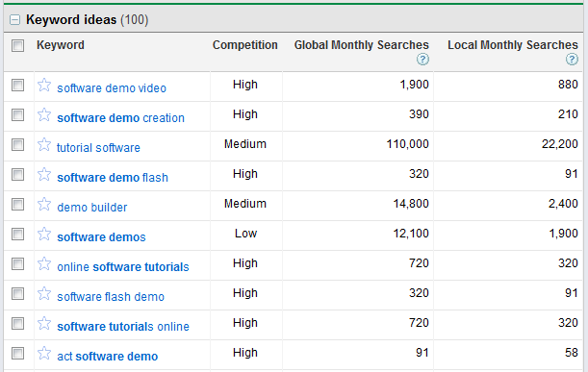Click the 'Low' competition cell
588x372 pixels.
(x=245, y=234)
